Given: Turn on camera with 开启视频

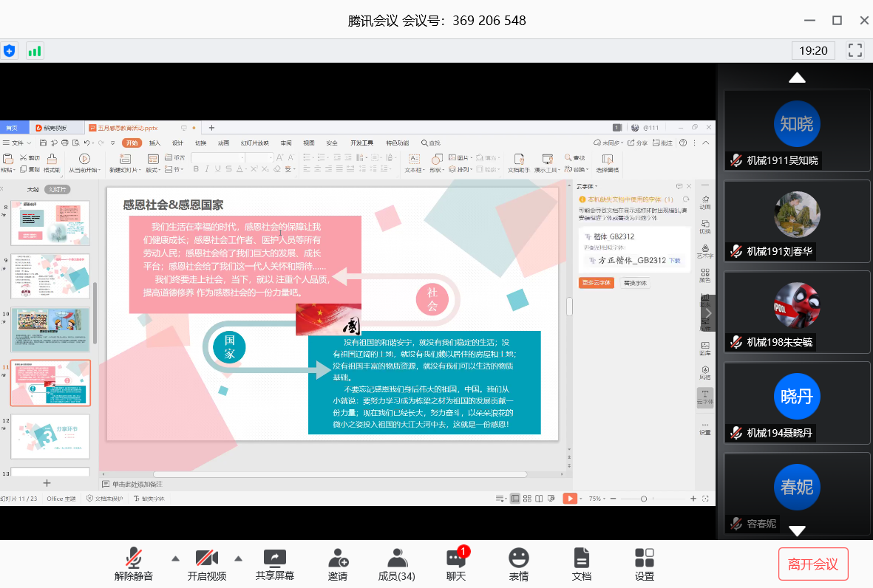Looking at the screenshot, I should click(x=207, y=565).
